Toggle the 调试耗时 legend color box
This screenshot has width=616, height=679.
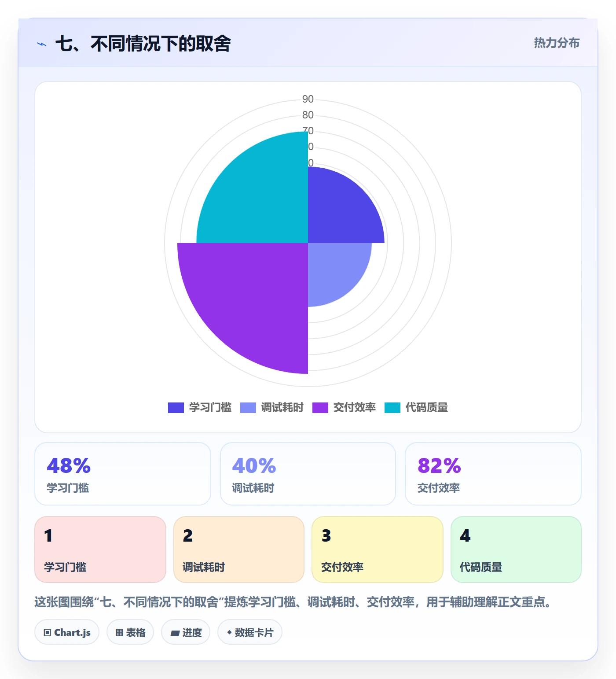tap(248, 408)
